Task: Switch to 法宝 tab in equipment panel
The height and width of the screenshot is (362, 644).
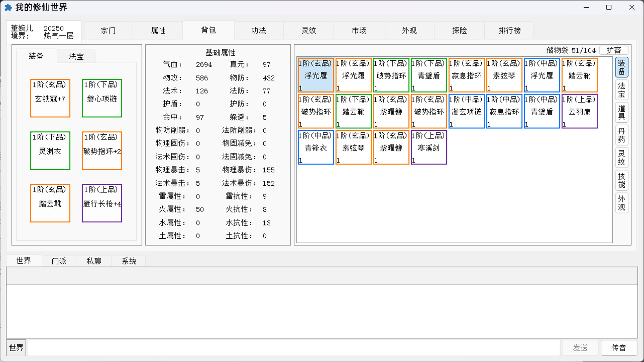Action: pos(76,56)
